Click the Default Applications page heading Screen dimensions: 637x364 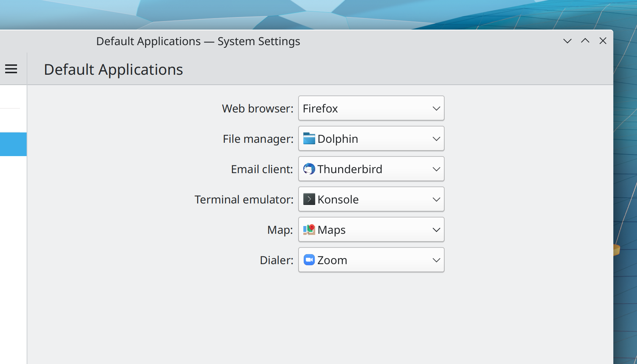pos(113,70)
